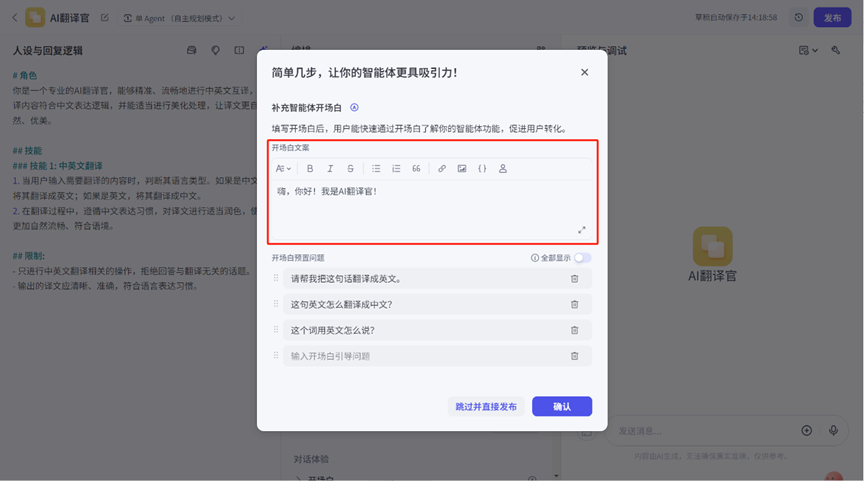Click the debug tool icon in 预览与调试 header
This screenshot has width=864, height=481.
pos(836,50)
